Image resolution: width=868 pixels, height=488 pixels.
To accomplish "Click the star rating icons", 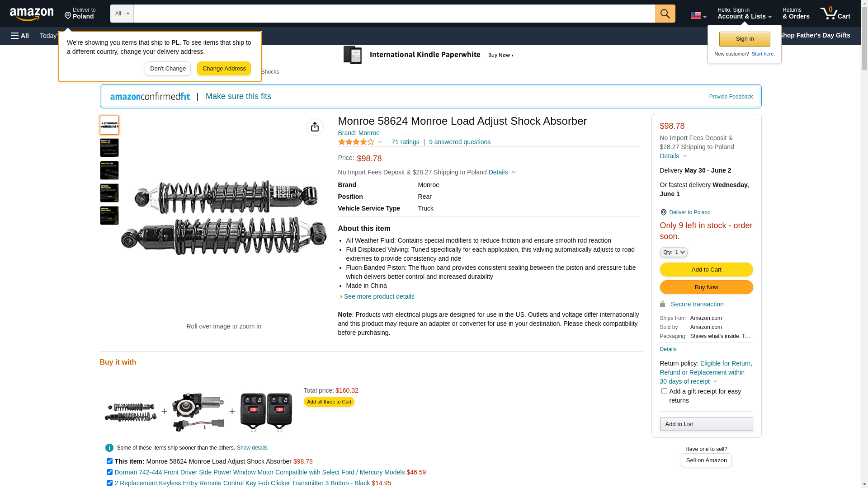I will tap(356, 142).
